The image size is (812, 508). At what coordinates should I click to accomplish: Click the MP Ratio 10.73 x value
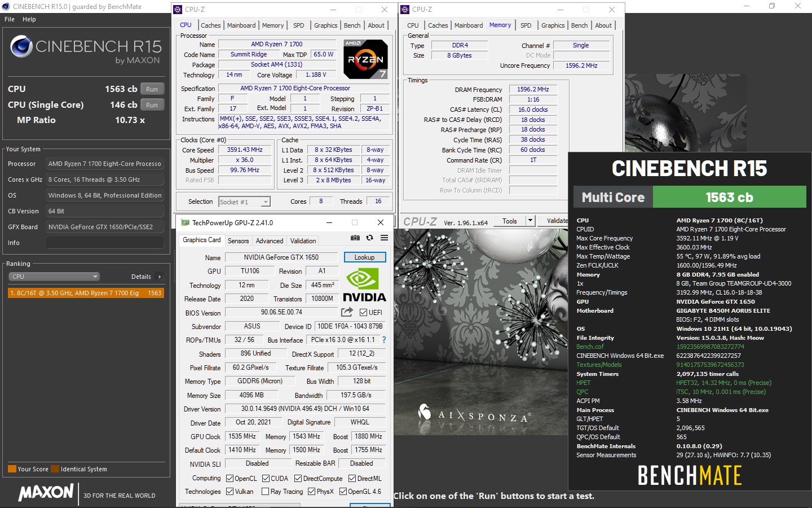(130, 120)
